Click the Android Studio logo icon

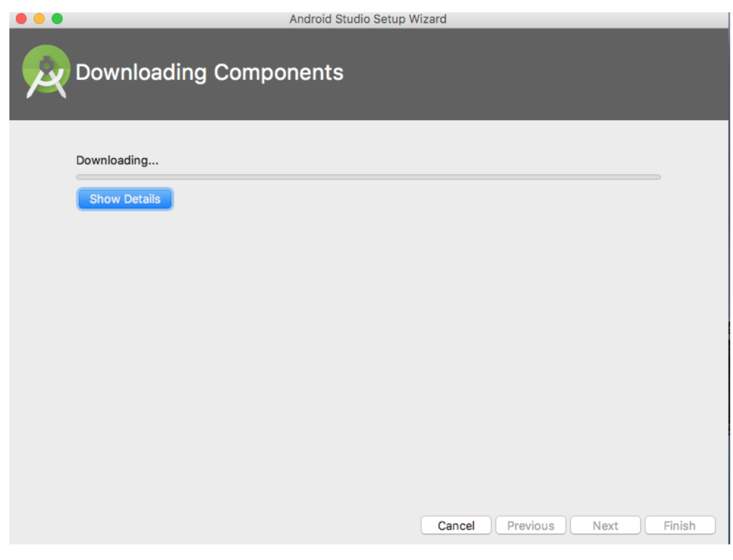pos(46,72)
